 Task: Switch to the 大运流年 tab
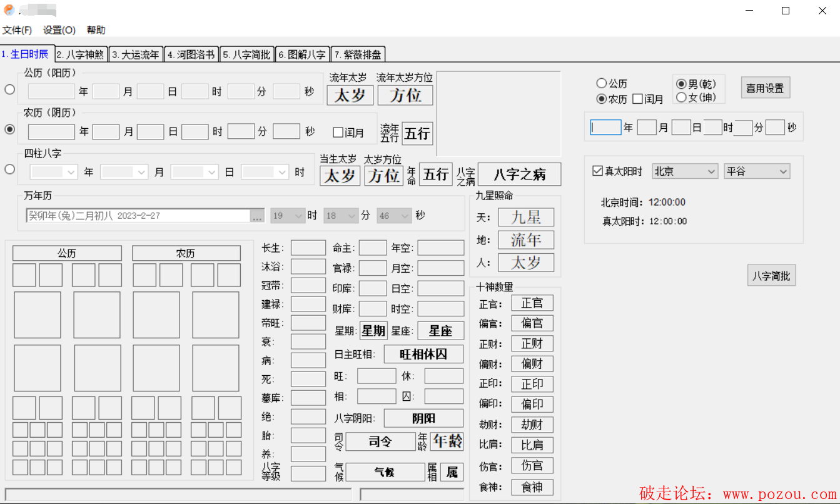pyautogui.click(x=136, y=54)
